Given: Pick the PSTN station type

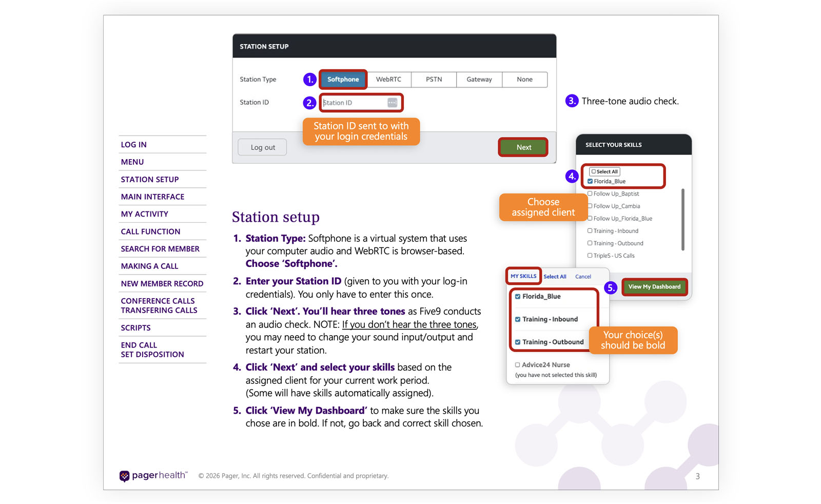Looking at the screenshot, I should tap(434, 80).
